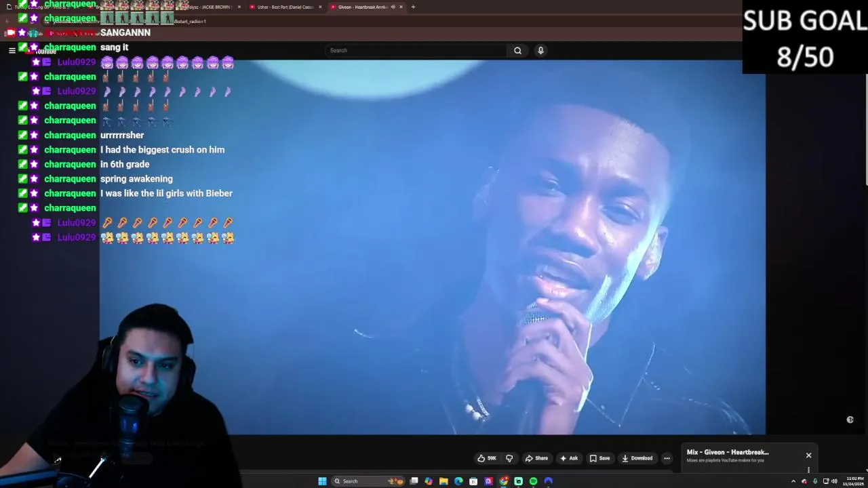This screenshot has height=488, width=868.
Task: Like the video with 59K thumbs-up
Action: tap(487, 458)
